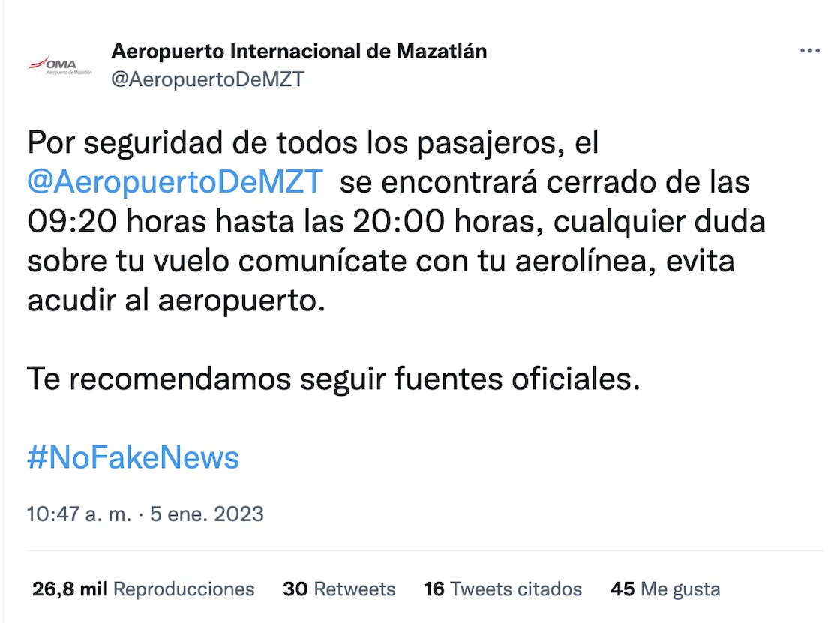Click the 5 ene. 2023 date
The image size is (840, 623).
click(x=207, y=514)
